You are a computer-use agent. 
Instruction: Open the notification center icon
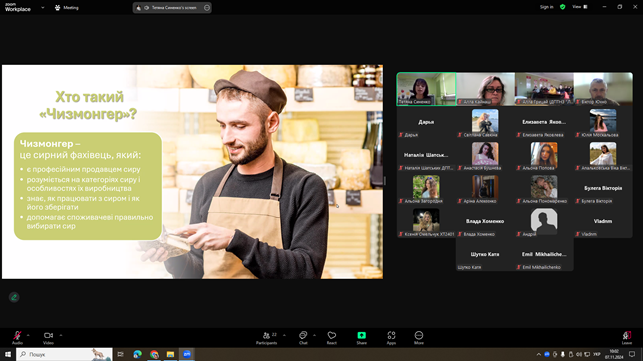[x=632, y=354]
